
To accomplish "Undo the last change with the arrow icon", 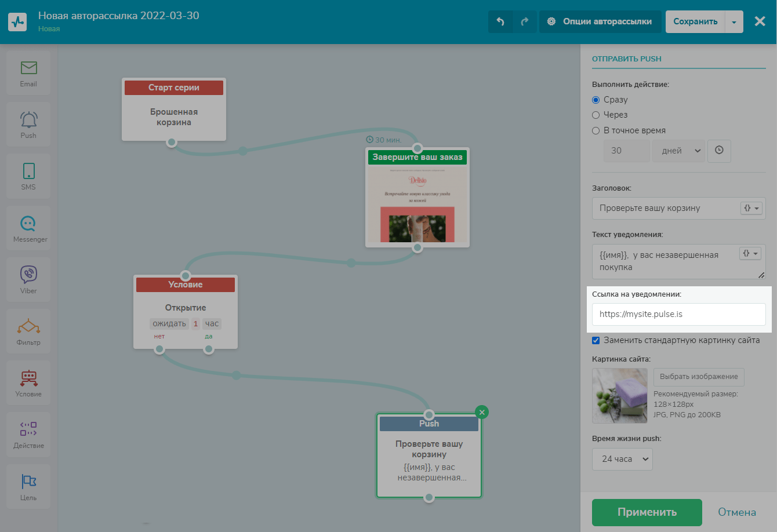I will 500,22.
